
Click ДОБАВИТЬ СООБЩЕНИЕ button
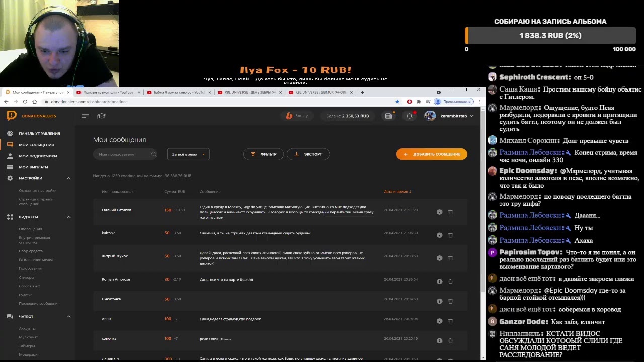click(432, 154)
